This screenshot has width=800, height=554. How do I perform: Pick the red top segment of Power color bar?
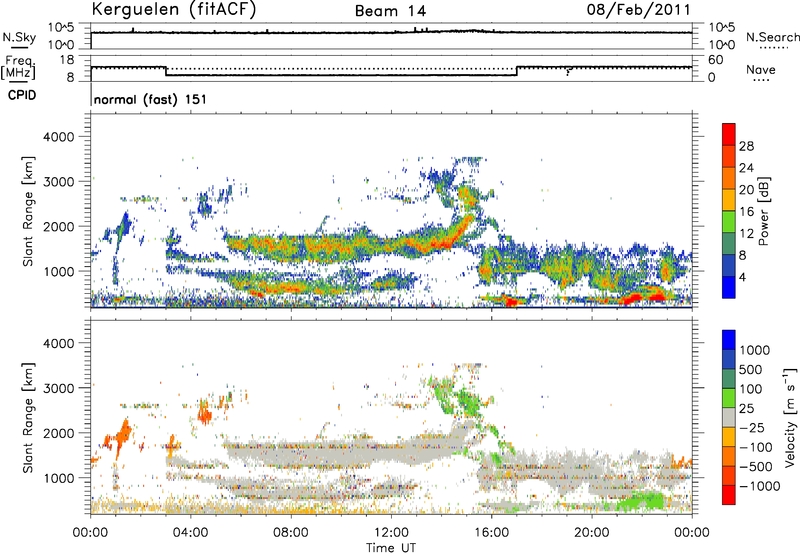click(729, 134)
